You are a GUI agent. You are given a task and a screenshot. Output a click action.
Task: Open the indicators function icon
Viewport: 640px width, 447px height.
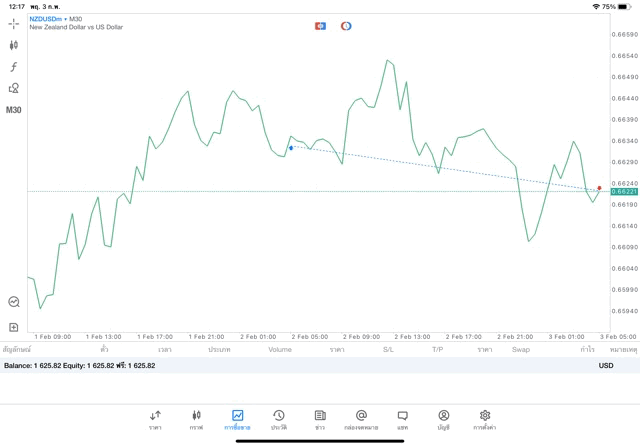14,67
